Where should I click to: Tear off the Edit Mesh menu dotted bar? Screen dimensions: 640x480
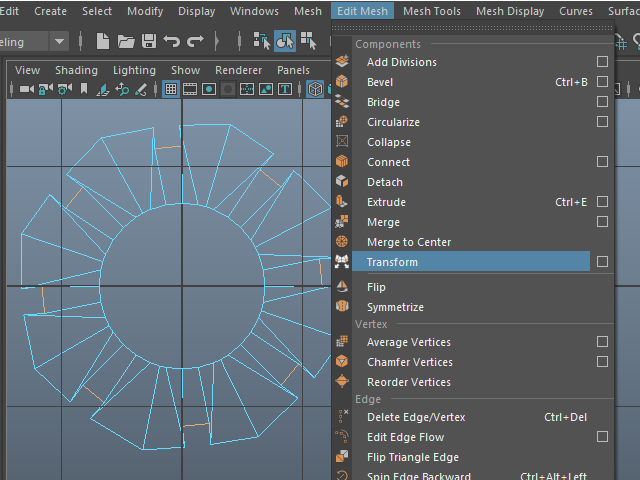[472, 28]
